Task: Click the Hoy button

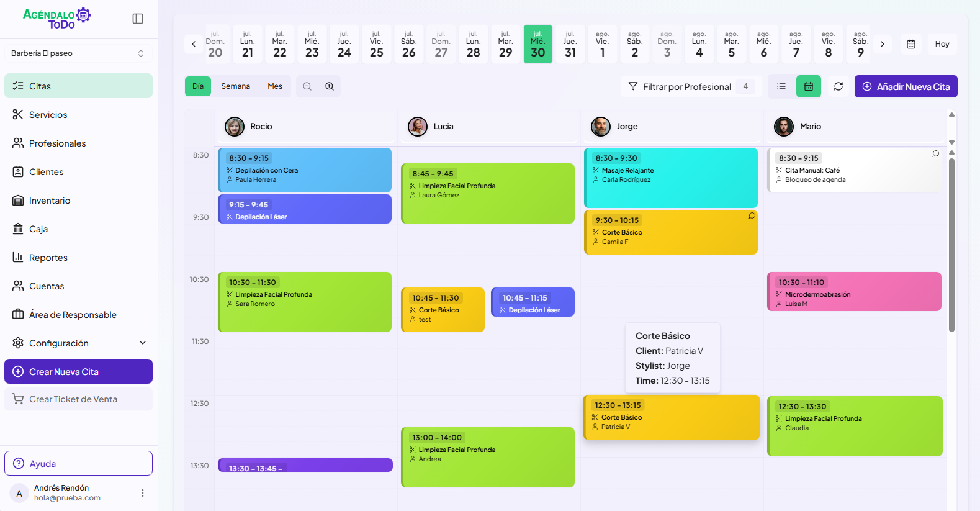Action: coord(942,44)
